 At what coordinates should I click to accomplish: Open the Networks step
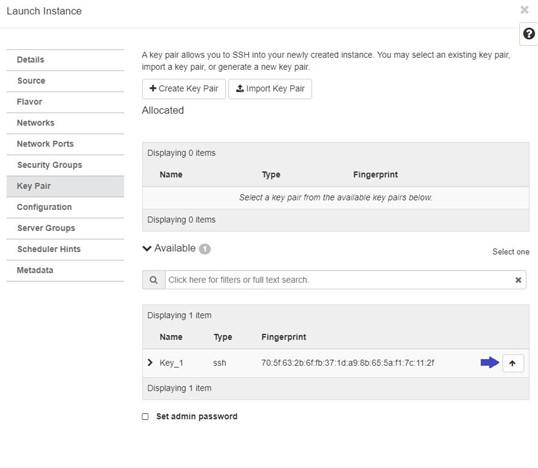[x=65, y=123]
